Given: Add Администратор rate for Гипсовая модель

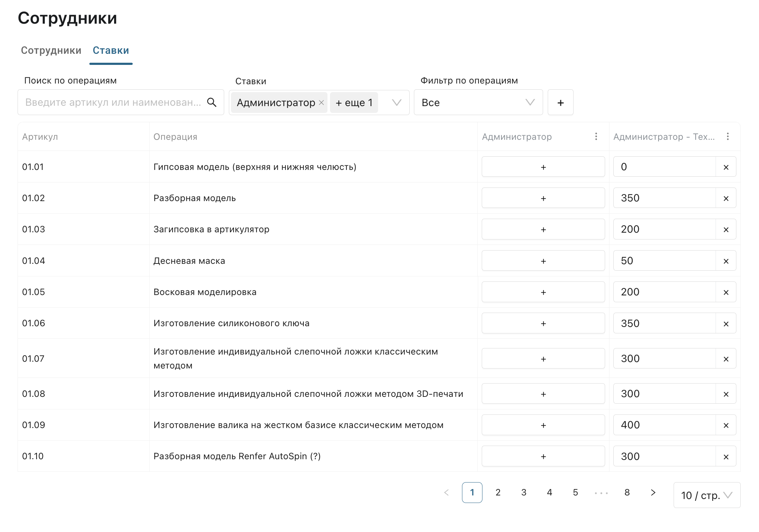Looking at the screenshot, I should pos(543,167).
